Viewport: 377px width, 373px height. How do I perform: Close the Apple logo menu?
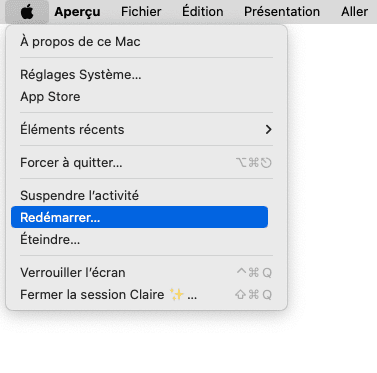27,12
